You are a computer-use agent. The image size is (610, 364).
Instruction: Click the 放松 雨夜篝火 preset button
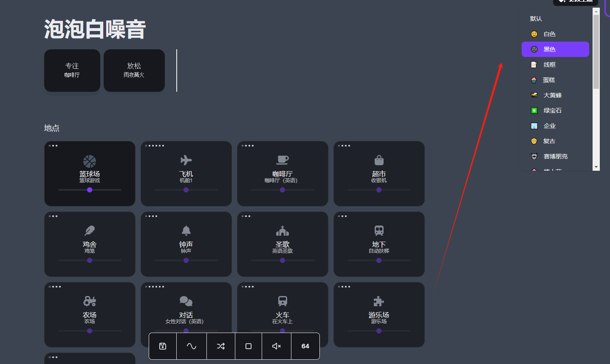coord(134,70)
